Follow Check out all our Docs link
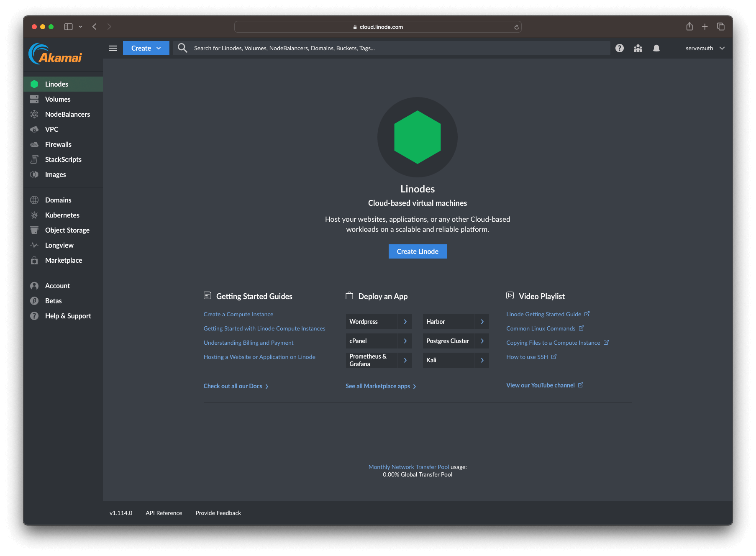 point(236,386)
